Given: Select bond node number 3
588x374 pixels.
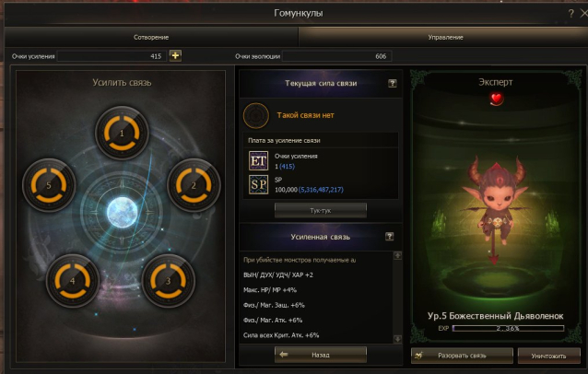Looking at the screenshot, I should [168, 281].
